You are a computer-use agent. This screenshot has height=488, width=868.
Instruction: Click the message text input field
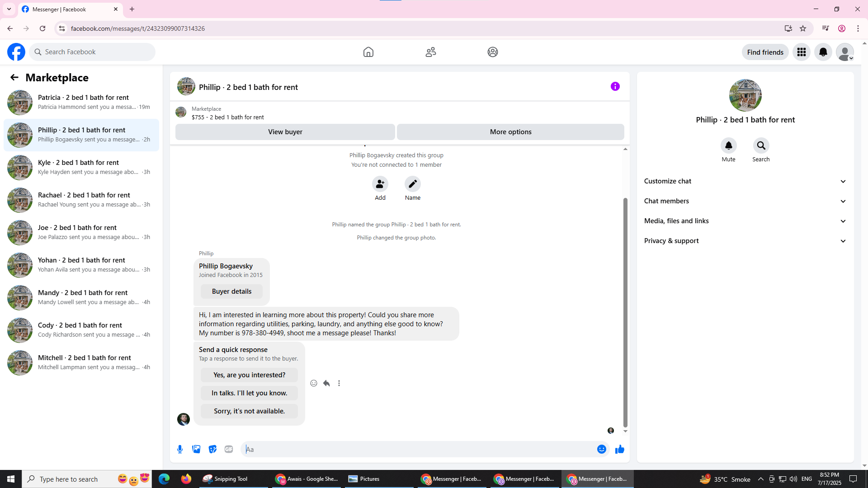pyautogui.click(x=418, y=449)
